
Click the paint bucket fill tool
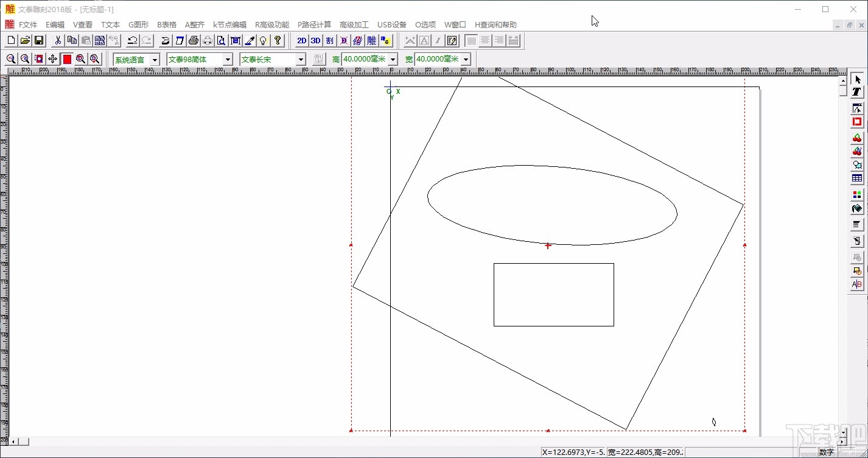pyautogui.click(x=857, y=209)
